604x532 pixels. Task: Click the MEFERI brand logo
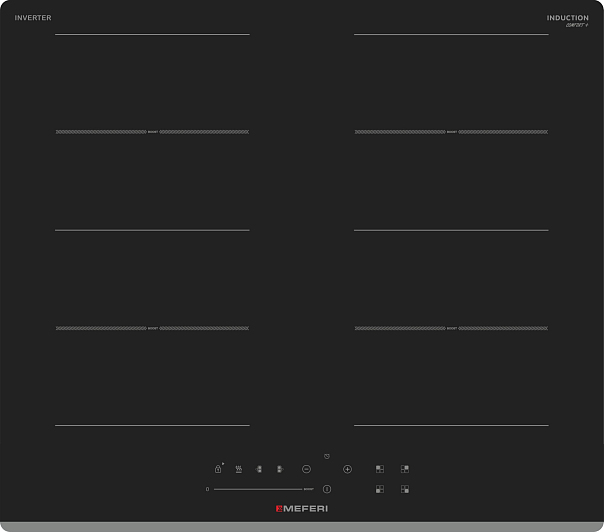302,509
